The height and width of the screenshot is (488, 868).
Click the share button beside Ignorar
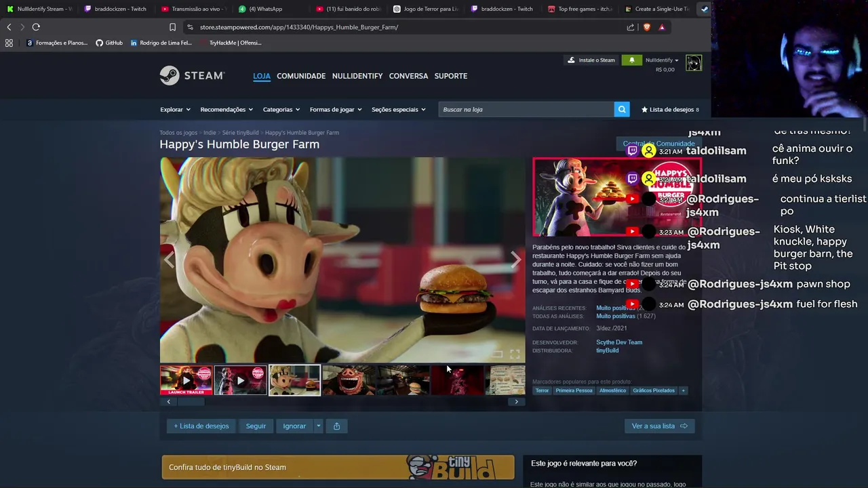(336, 426)
